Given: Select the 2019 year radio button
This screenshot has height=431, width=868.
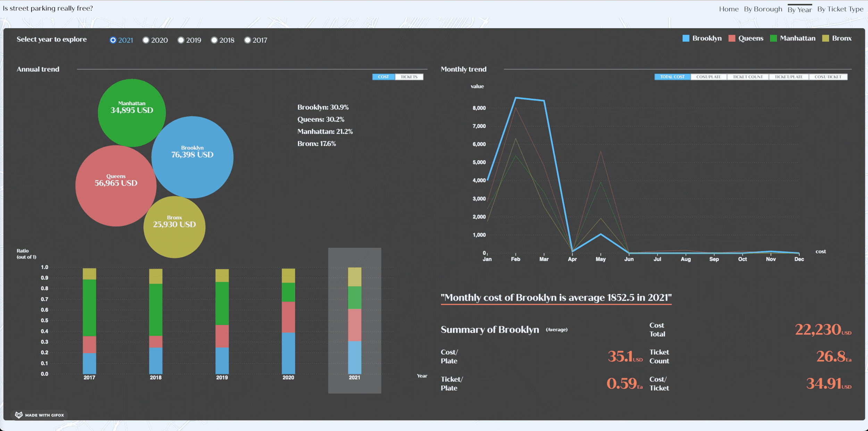Looking at the screenshot, I should pos(181,40).
